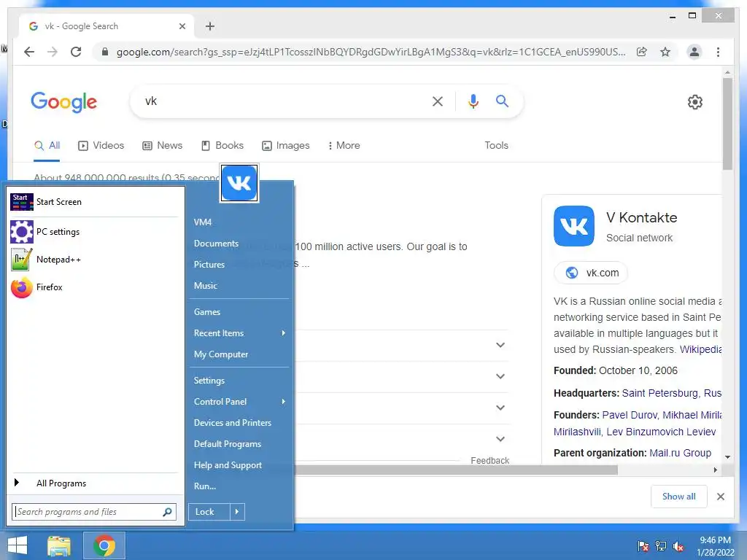Open Chrome's three-dot menu
Screen dimensions: 747x560
point(718,52)
